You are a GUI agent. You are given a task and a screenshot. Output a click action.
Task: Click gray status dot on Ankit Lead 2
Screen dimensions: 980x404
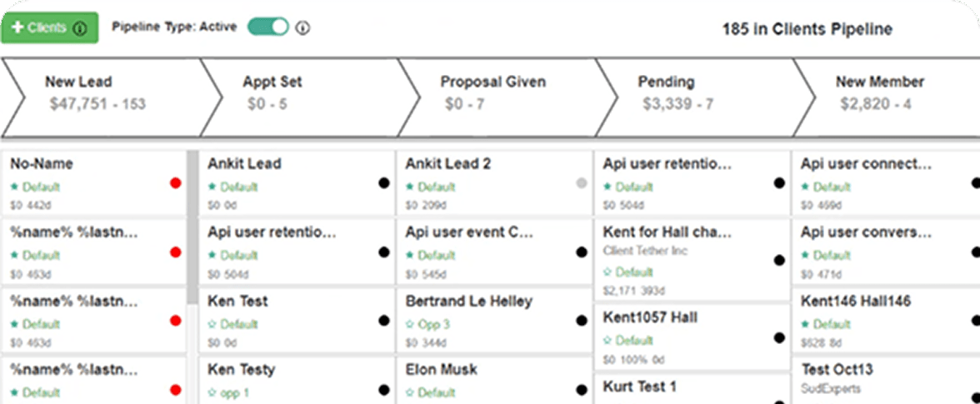coord(582,183)
